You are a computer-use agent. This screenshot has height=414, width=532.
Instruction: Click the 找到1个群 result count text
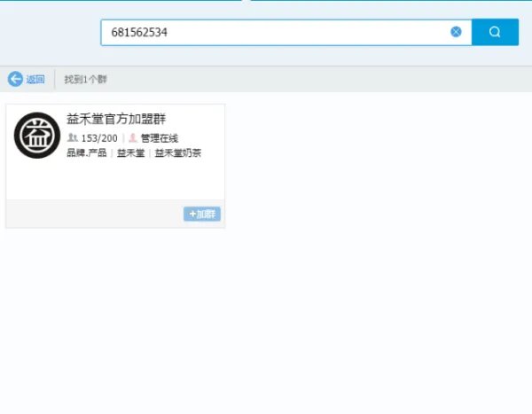tap(86, 80)
